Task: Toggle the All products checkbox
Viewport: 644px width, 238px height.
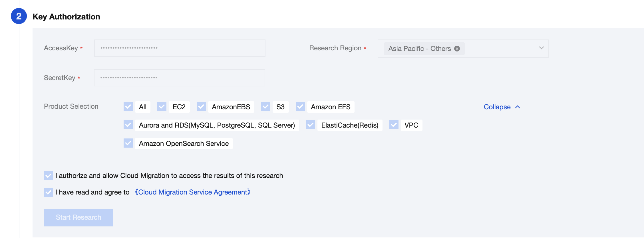Action: coord(128,107)
